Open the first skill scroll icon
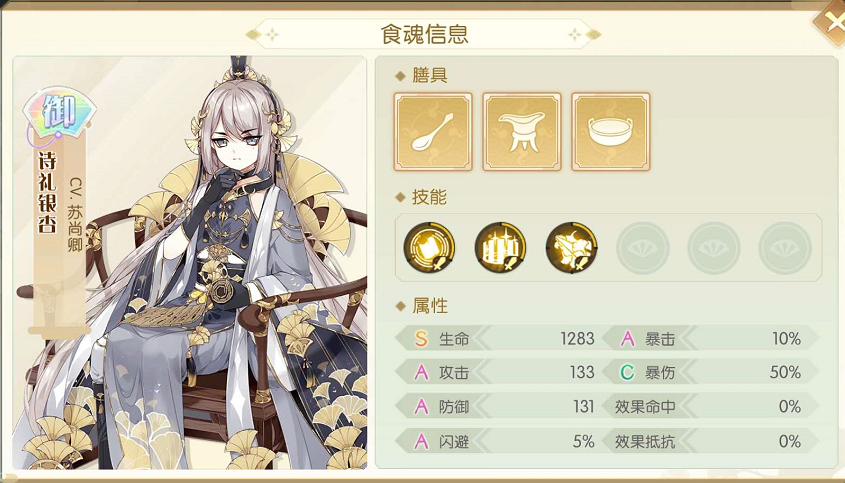The width and height of the screenshot is (845, 483). [x=429, y=247]
